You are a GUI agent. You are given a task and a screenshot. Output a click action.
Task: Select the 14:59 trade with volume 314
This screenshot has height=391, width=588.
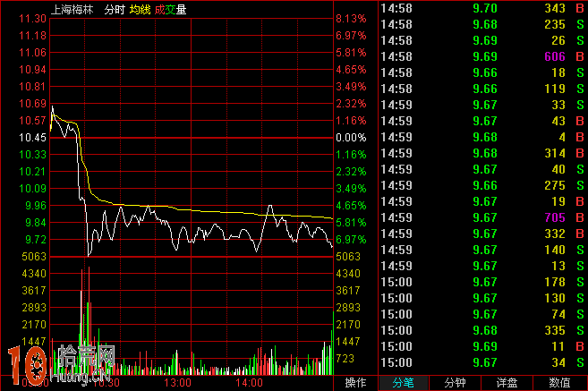coord(482,153)
